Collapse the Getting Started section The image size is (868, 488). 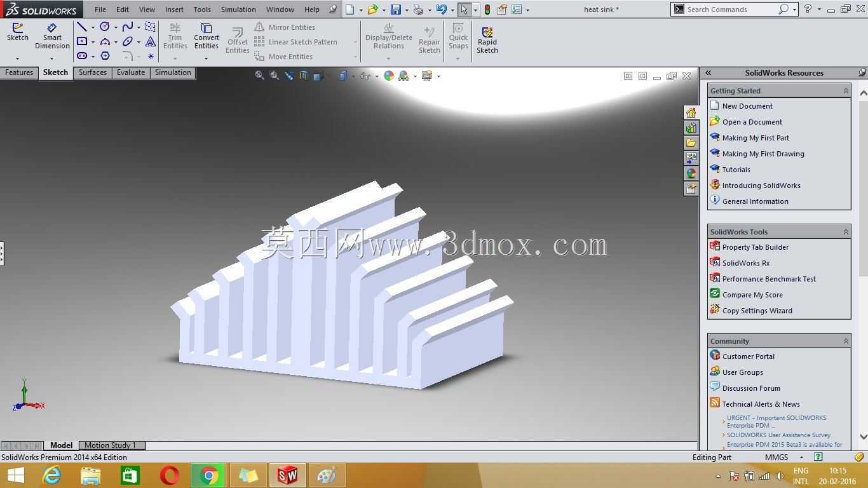pyautogui.click(x=846, y=91)
